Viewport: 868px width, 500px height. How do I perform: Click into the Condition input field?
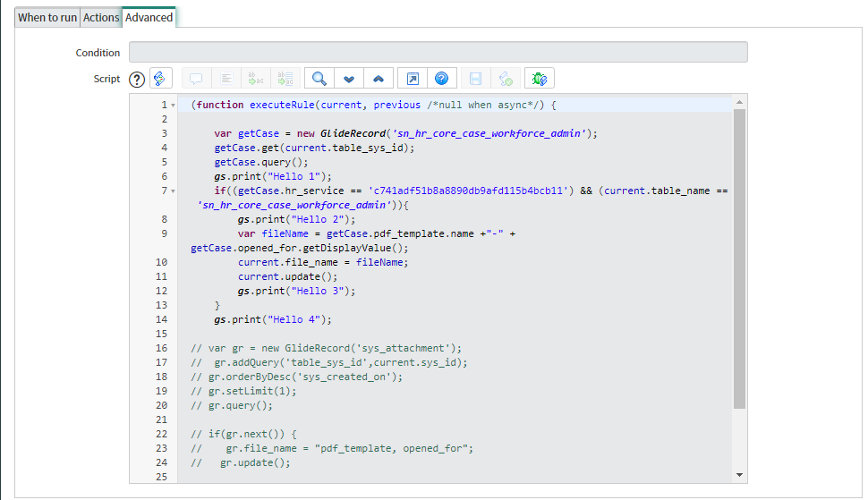[x=438, y=52]
